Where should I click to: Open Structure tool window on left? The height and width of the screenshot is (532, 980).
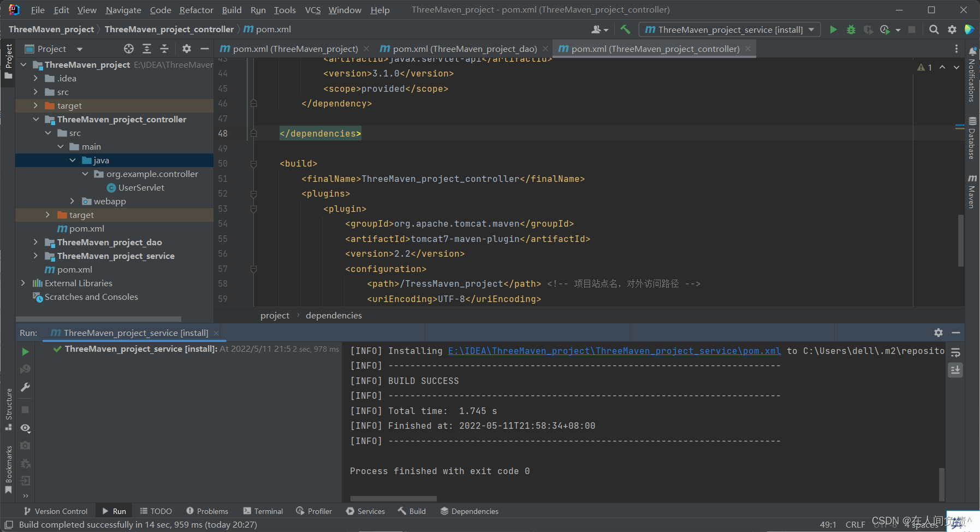[8, 410]
